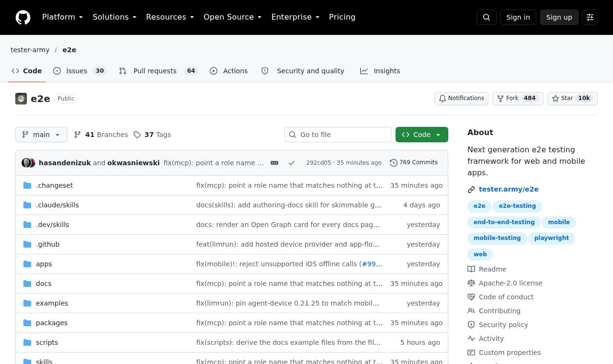The width and height of the screenshot is (613, 364).
Task: View the 769 Commits history
Action: [x=414, y=163]
